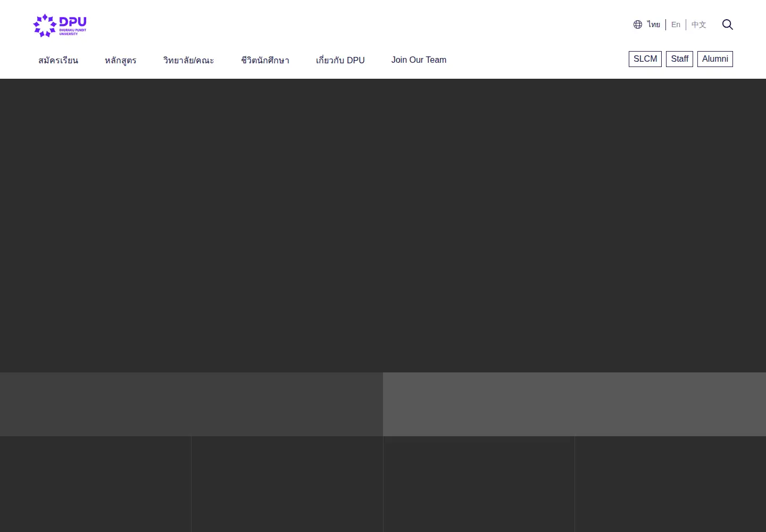
Task: Switch language to ไทย
Action: [654, 24]
